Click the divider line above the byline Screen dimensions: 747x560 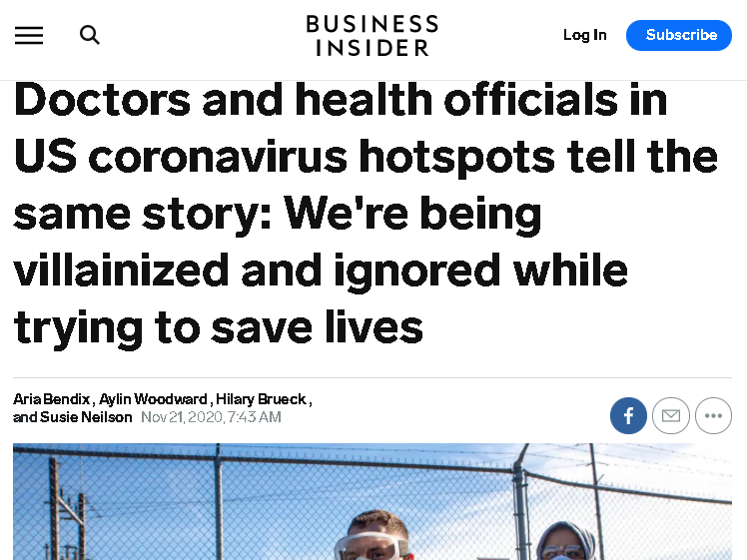[x=373, y=377]
